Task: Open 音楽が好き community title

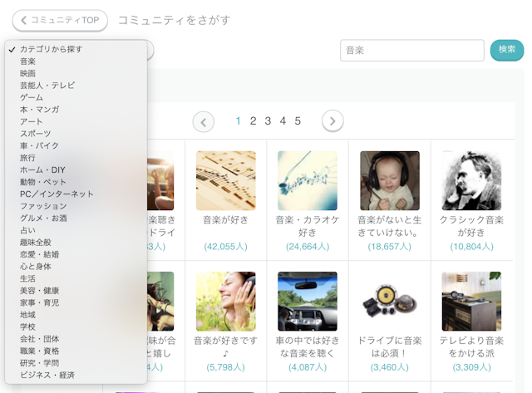Action: (225, 220)
